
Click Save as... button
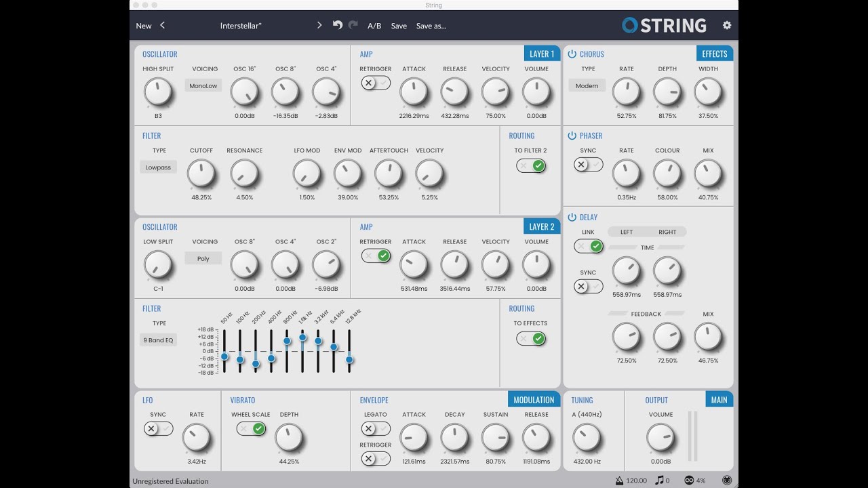coord(431,26)
